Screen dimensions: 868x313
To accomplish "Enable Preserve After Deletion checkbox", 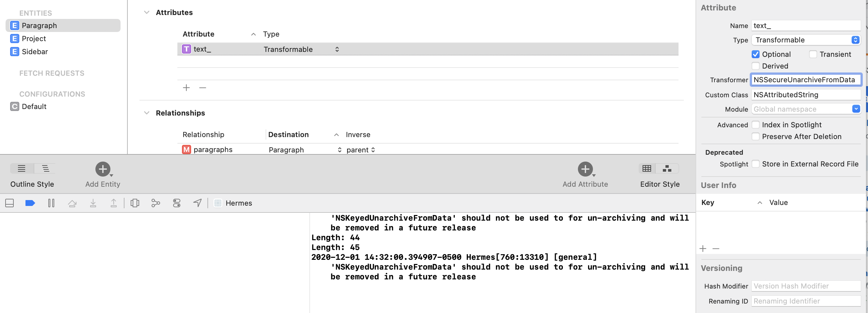I will pyautogui.click(x=755, y=137).
